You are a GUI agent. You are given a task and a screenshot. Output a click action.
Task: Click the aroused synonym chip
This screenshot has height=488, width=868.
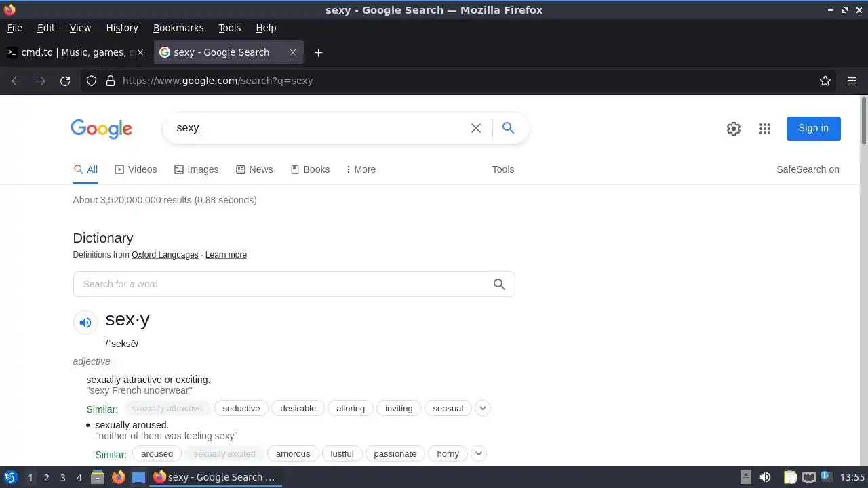coord(157,453)
